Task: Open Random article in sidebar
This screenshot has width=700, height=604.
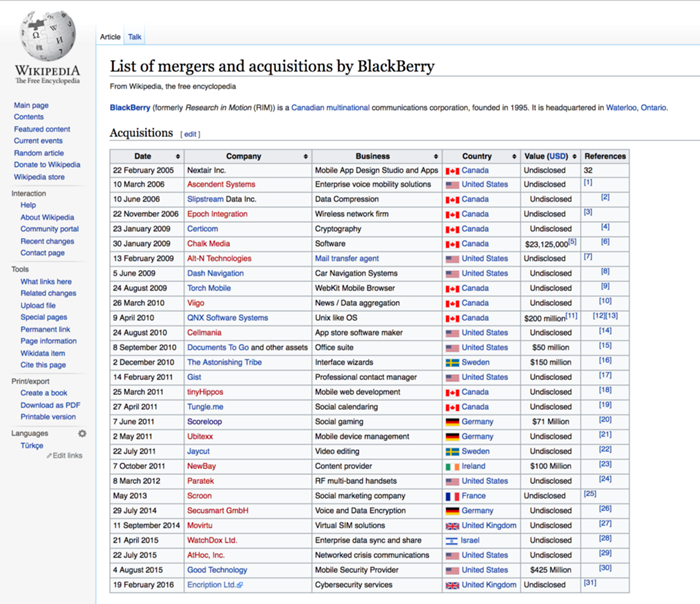Action: click(38, 153)
